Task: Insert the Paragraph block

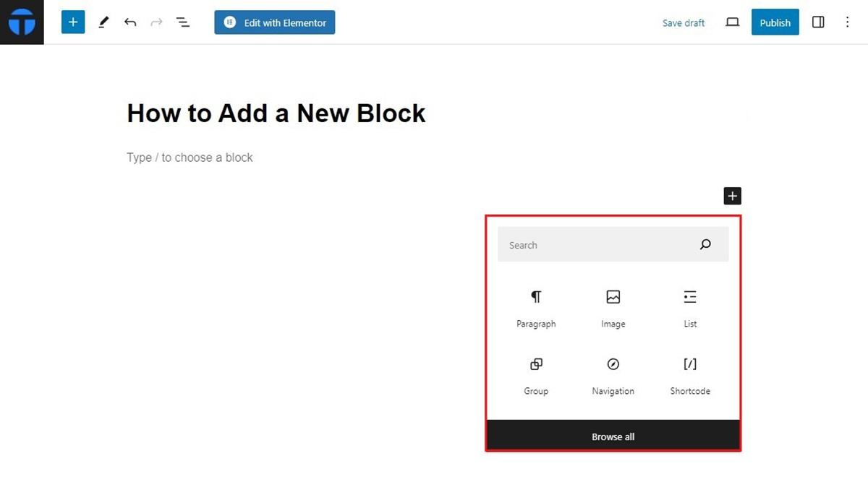Action: point(536,308)
